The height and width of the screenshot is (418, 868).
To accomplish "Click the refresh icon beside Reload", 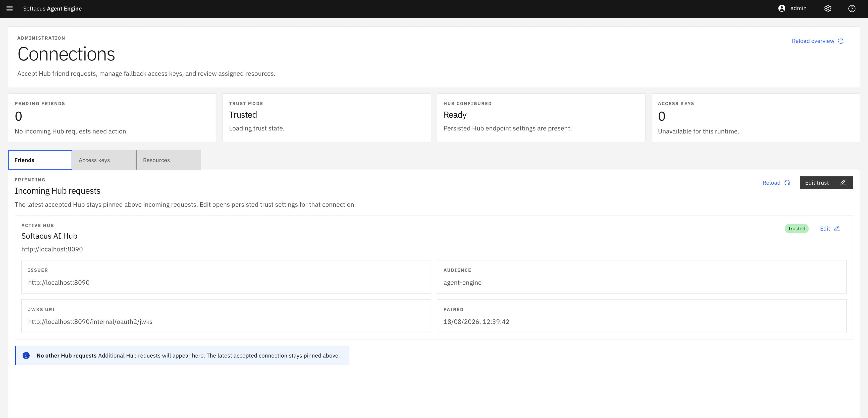I will coord(787,183).
